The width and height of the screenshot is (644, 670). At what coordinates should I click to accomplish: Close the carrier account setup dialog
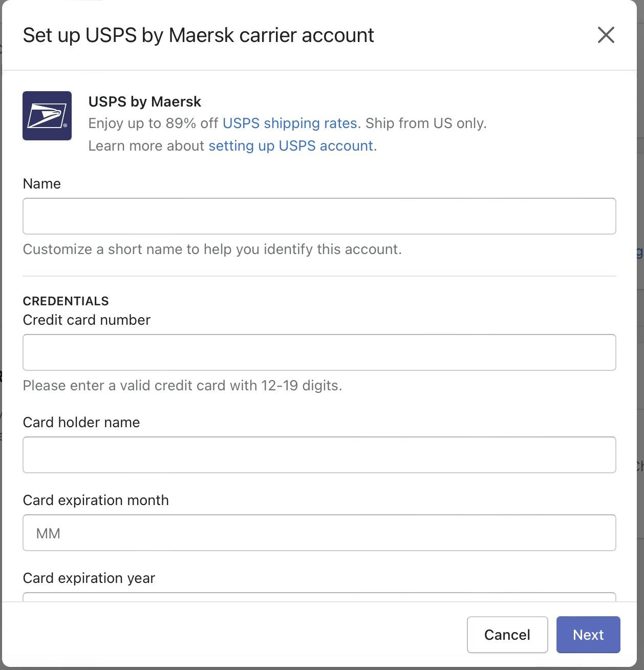(606, 35)
